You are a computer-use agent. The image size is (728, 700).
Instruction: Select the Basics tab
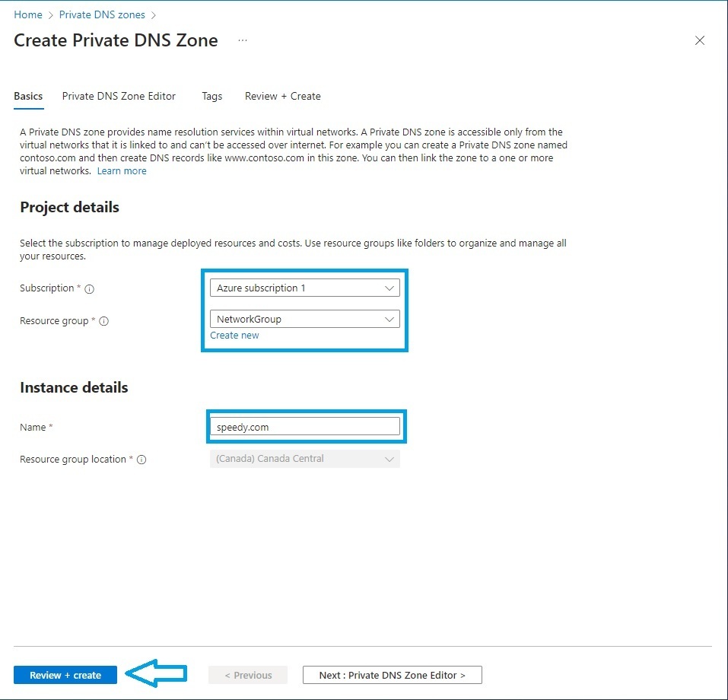(x=28, y=96)
